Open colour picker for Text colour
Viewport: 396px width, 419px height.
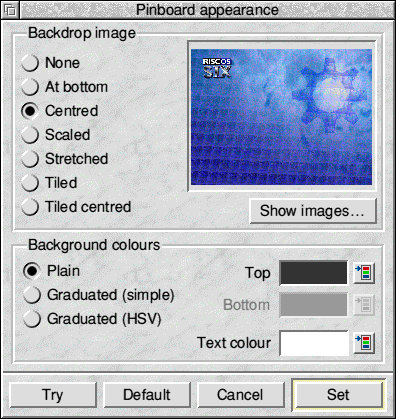point(364,343)
